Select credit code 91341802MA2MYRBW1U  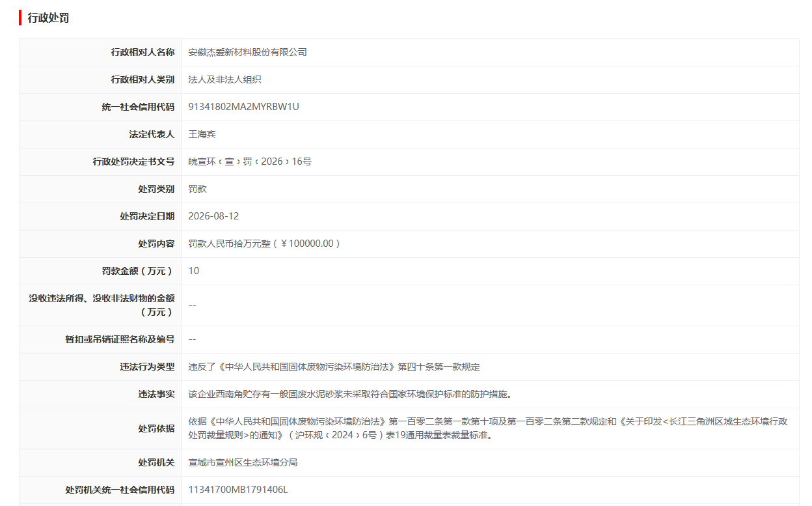243,107
